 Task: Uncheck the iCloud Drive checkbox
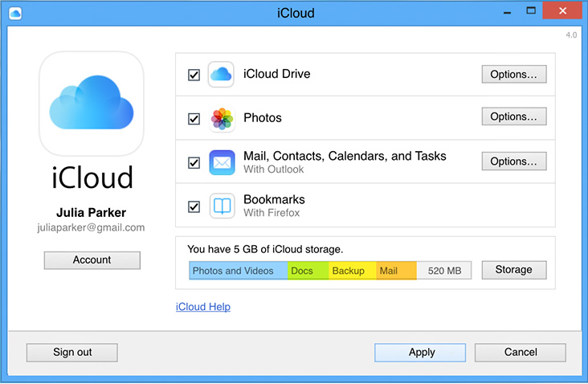coord(194,75)
